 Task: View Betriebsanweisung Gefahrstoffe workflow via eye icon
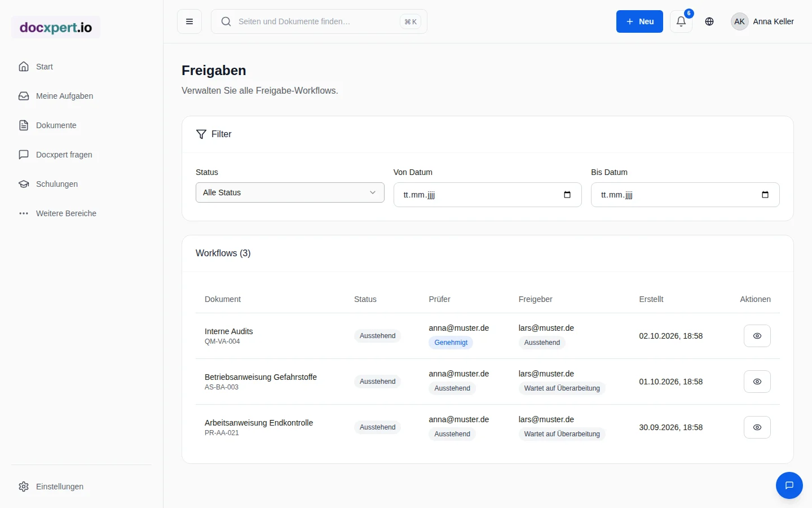pos(757,382)
